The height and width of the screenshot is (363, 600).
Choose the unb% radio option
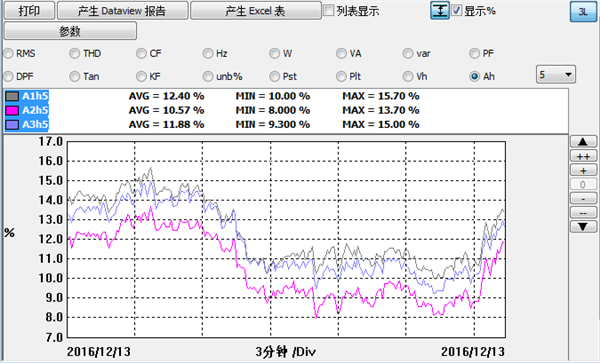pyautogui.click(x=208, y=77)
